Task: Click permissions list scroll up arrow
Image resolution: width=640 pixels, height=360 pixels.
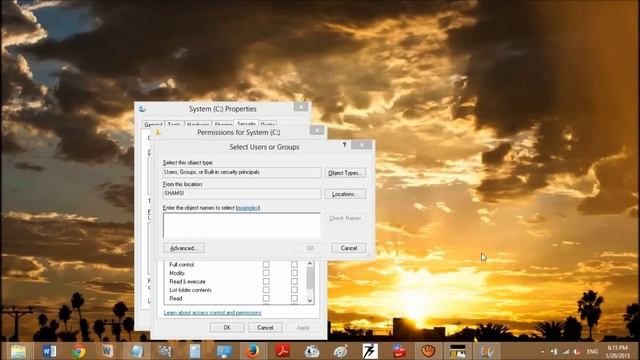Action: (x=310, y=264)
